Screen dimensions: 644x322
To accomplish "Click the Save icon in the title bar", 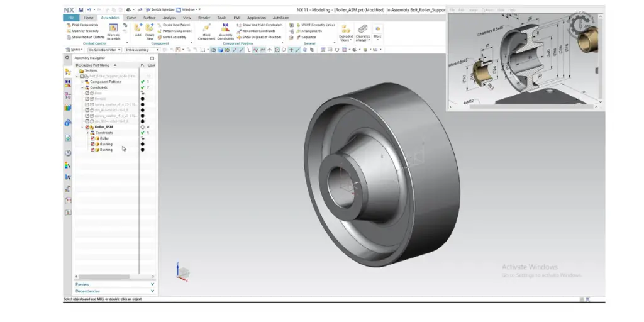I will (x=81, y=10).
